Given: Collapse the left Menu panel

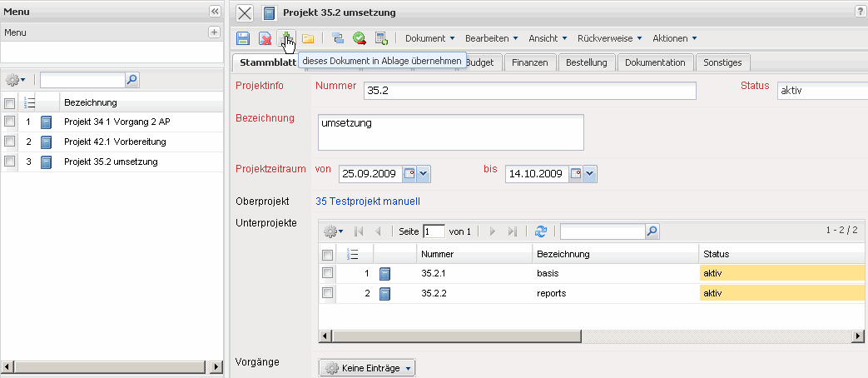Looking at the screenshot, I should (214, 11).
